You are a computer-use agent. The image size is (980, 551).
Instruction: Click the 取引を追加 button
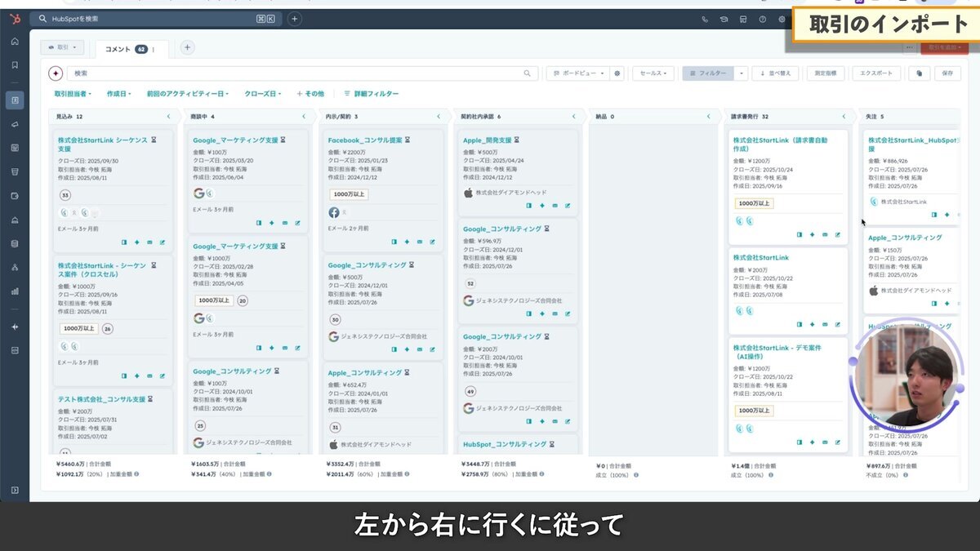point(943,49)
